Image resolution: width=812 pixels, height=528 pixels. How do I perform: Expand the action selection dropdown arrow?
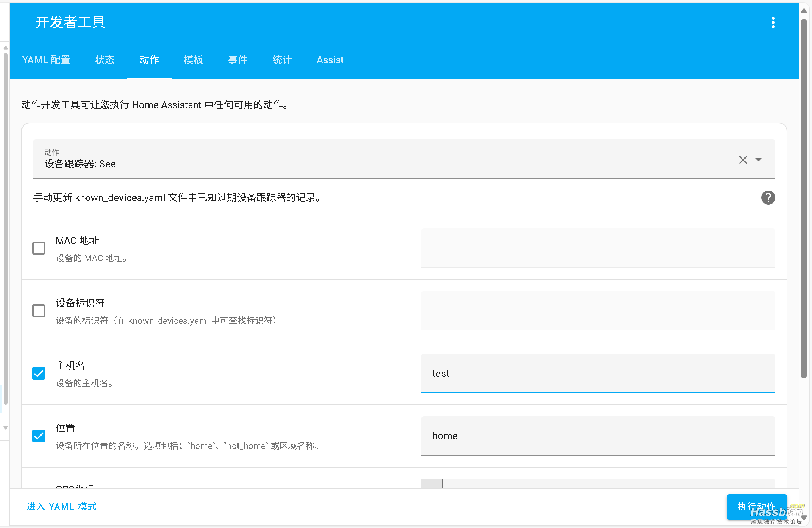[759, 160]
